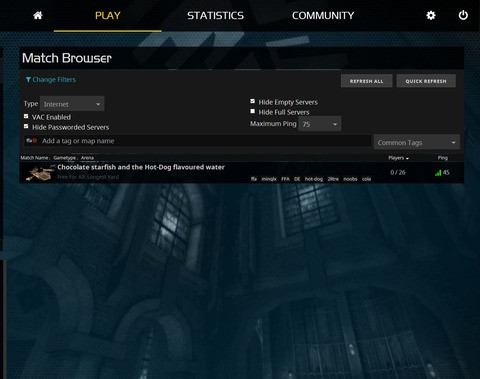Sort by Players column
The height and width of the screenshot is (379, 480).
(x=398, y=158)
